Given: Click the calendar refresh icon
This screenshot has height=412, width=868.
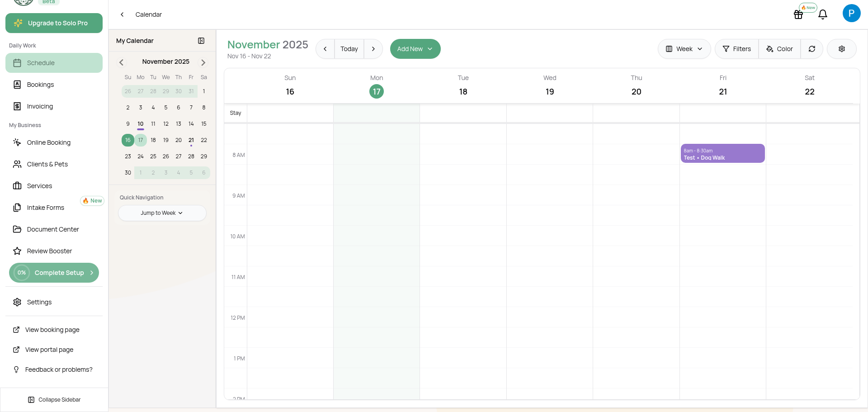Looking at the screenshot, I should pyautogui.click(x=812, y=49).
